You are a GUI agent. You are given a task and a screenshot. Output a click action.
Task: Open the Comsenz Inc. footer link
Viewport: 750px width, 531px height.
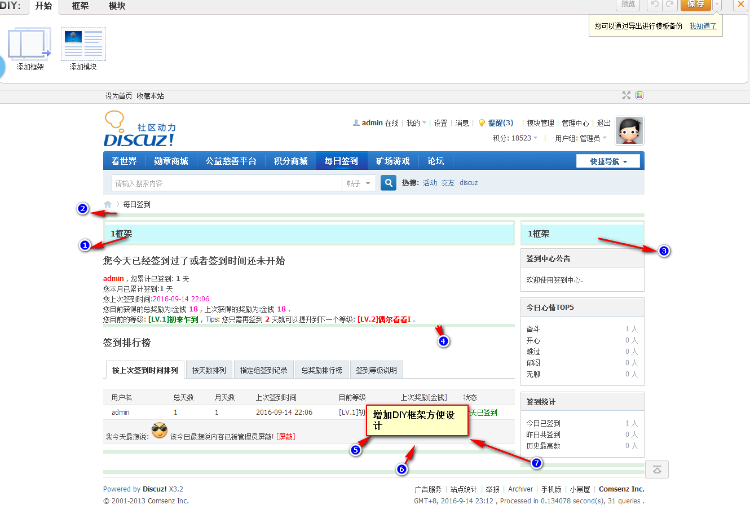[x=621, y=489]
